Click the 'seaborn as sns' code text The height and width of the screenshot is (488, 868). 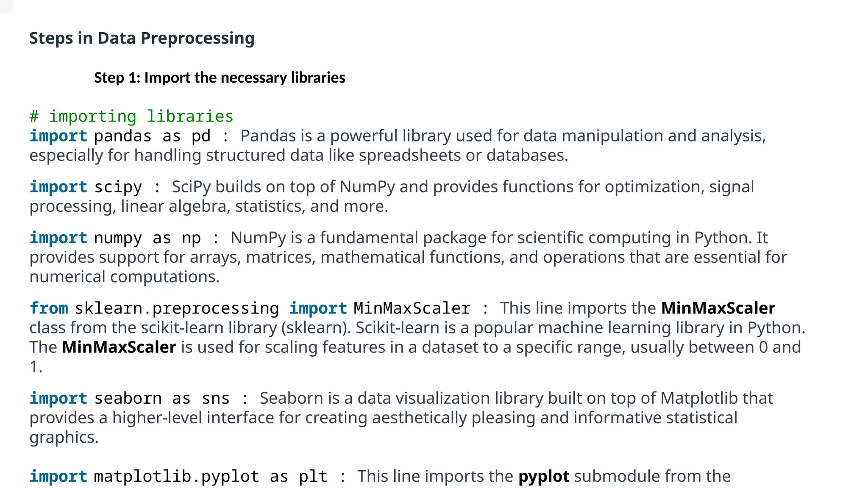coord(162,399)
